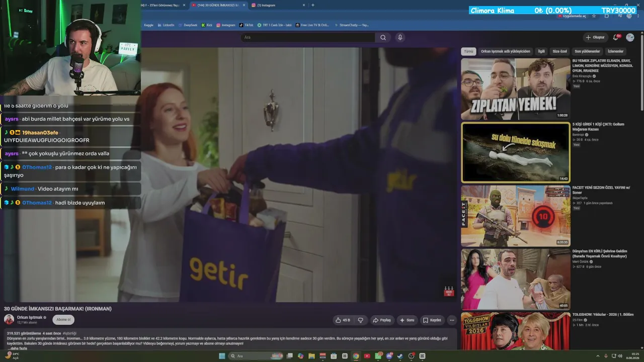644x362 pixels.
Task: Open the ZIPLATAN YEMEK video thumbnail
Action: [x=516, y=89]
